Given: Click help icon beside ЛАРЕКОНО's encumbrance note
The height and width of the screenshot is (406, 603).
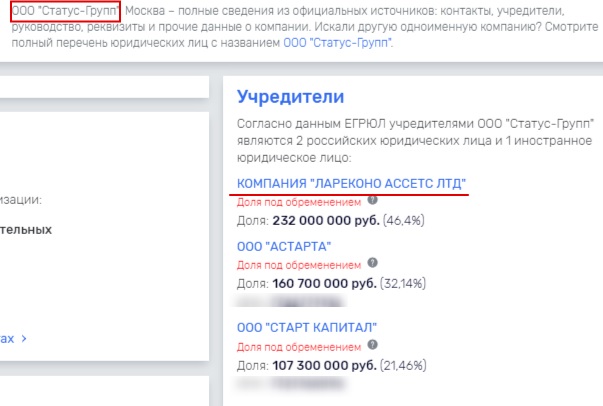Looking at the screenshot, I should tap(372, 200).
